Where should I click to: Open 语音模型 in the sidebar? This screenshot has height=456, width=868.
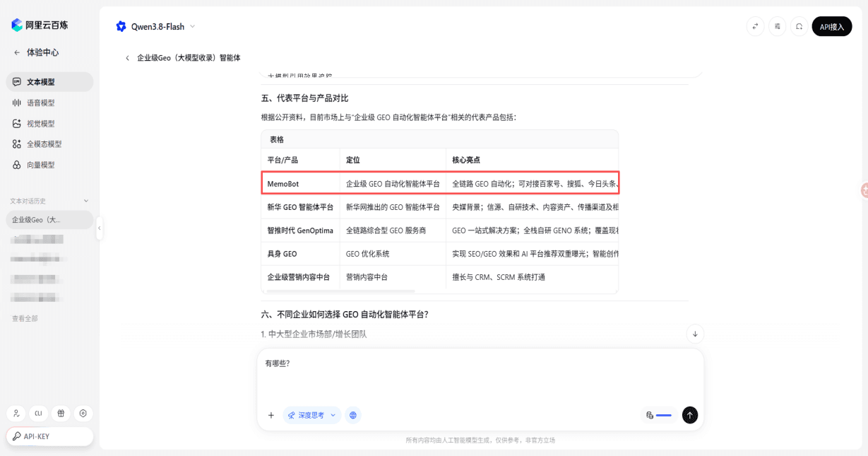point(49,103)
